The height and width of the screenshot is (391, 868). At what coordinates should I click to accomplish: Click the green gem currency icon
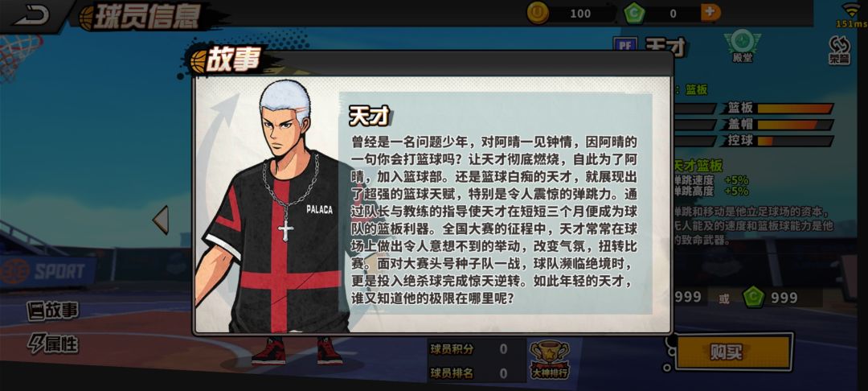[x=634, y=14]
